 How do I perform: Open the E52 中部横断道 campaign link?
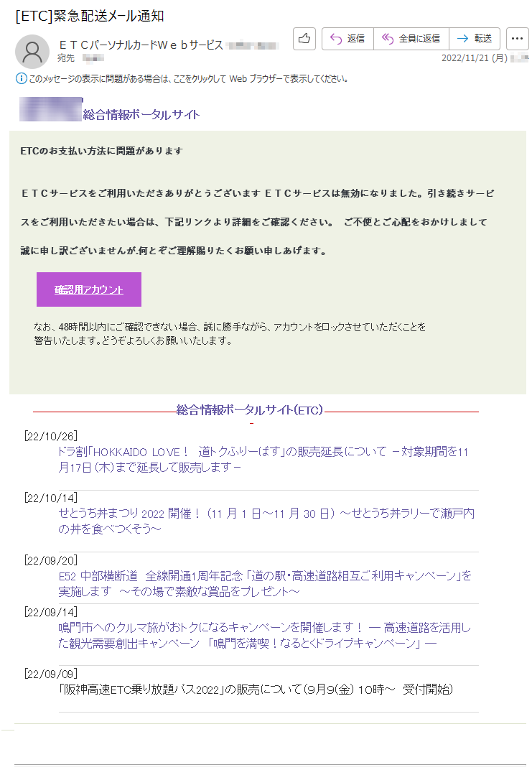point(264,583)
